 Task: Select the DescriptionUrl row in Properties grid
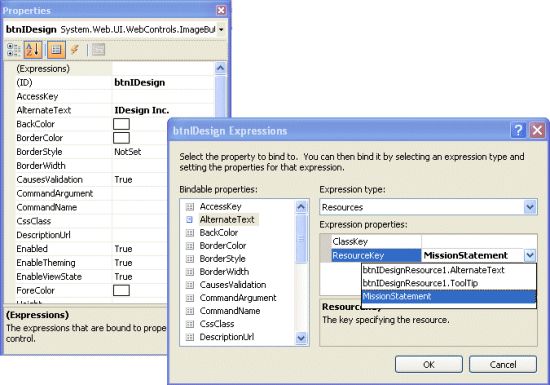(91, 235)
